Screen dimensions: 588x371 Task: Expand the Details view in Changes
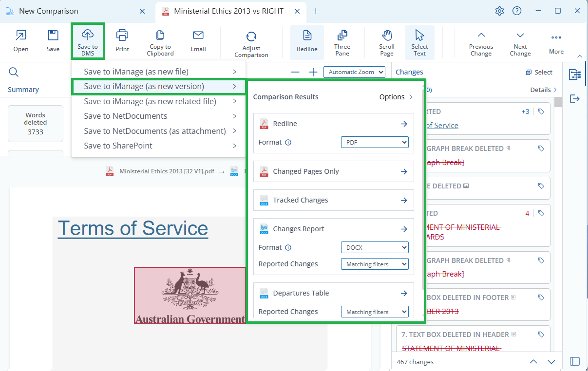(544, 90)
